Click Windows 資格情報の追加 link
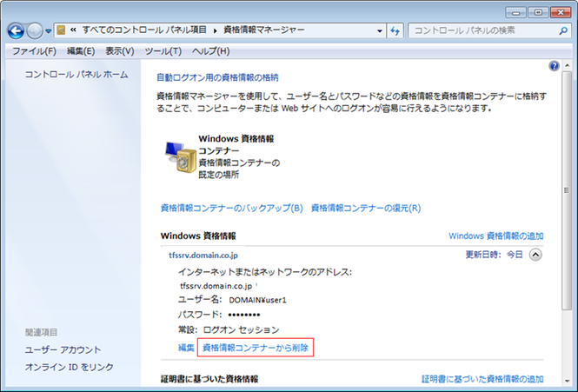Screen dimensions: 578x392 (x=495, y=236)
